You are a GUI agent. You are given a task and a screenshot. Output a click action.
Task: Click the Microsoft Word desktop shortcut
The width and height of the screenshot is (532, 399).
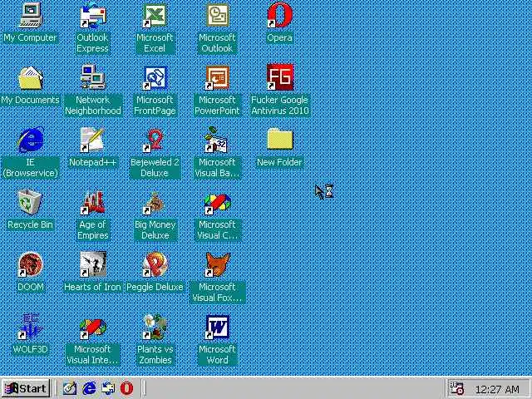tap(217, 327)
